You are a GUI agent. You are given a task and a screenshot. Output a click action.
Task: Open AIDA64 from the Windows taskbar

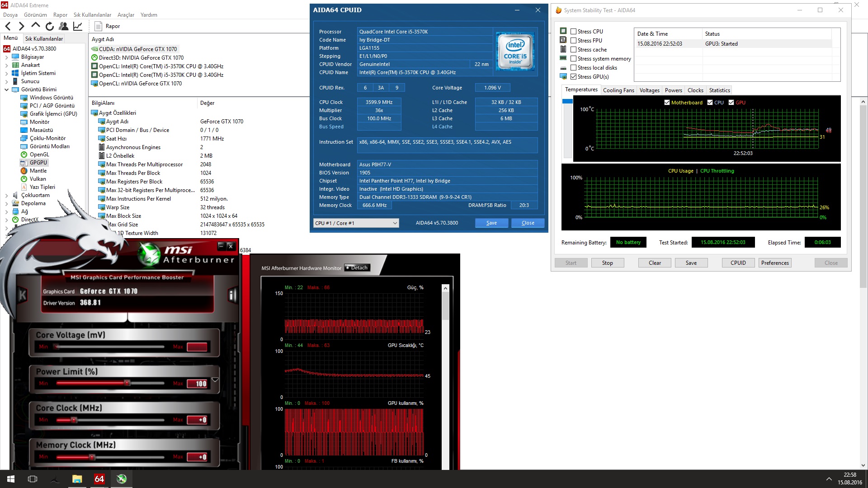click(99, 479)
